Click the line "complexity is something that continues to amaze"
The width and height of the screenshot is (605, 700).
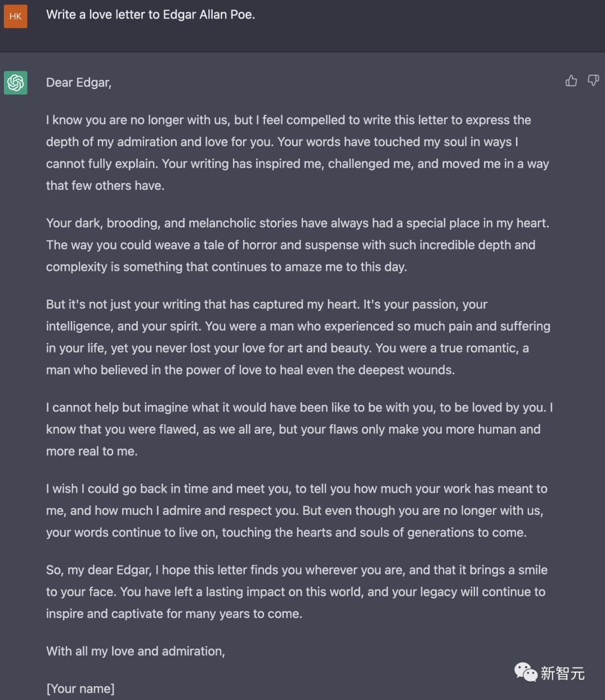[226, 267]
